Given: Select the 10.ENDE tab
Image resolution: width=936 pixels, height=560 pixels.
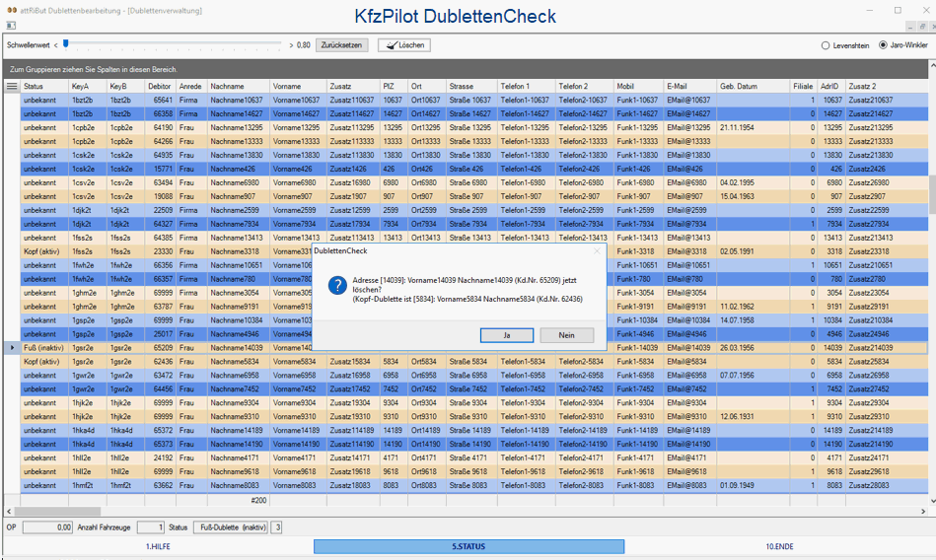Looking at the screenshot, I should pyautogui.click(x=779, y=546).
